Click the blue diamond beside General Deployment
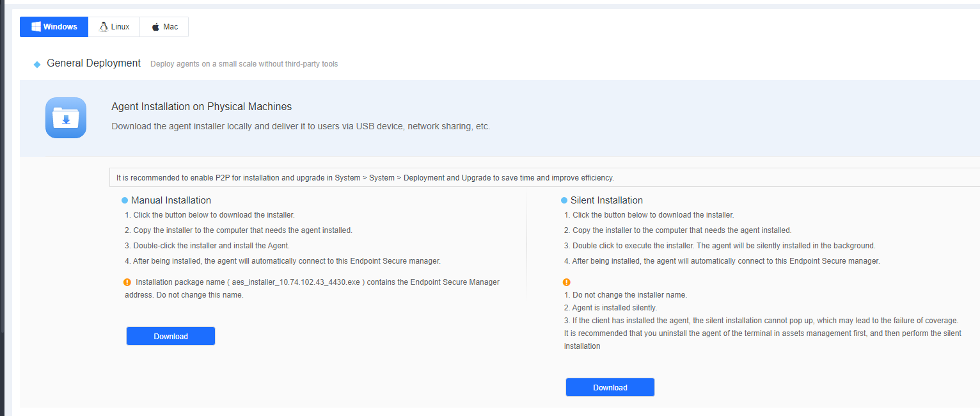This screenshot has height=416, width=980. 37,64
